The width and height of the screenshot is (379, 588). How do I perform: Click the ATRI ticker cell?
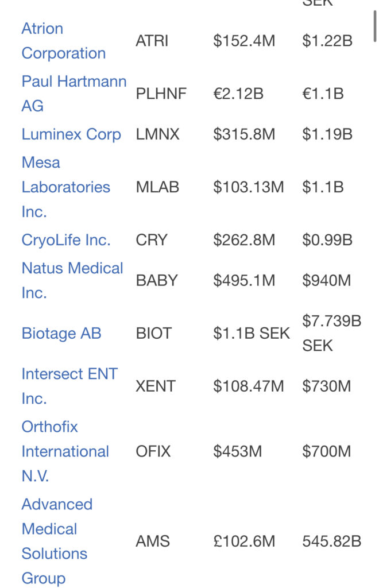152,41
